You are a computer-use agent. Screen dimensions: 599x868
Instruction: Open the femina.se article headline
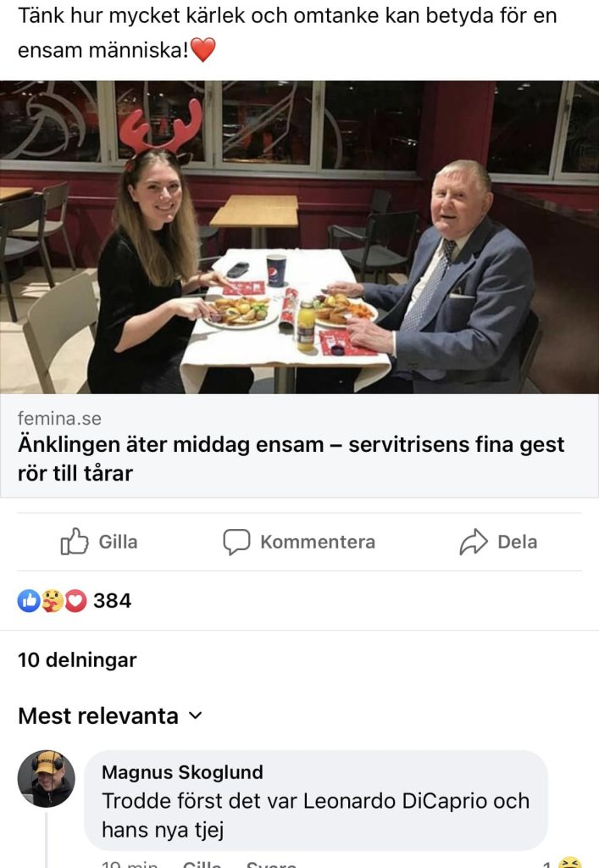pos(291,459)
